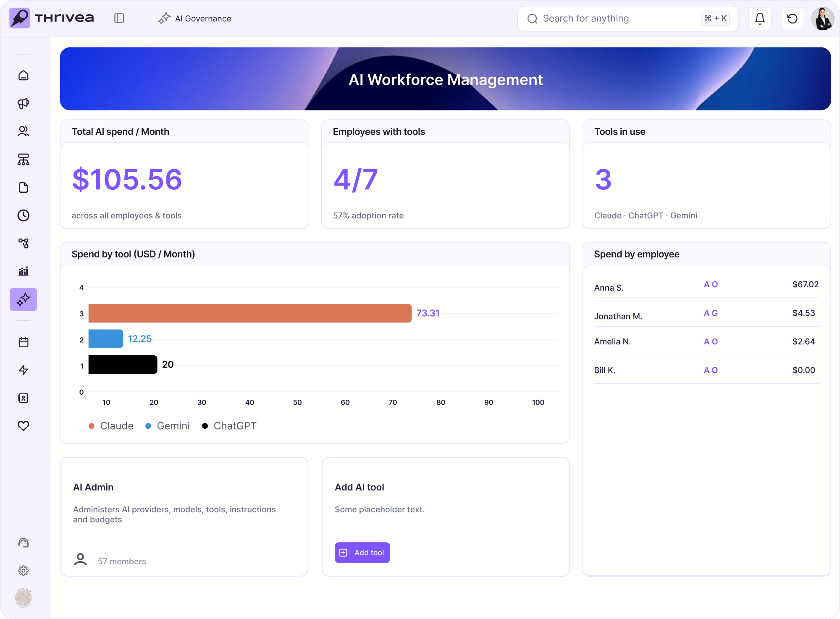
Task: Open workflows sidebar icon
Action: pyautogui.click(x=24, y=243)
